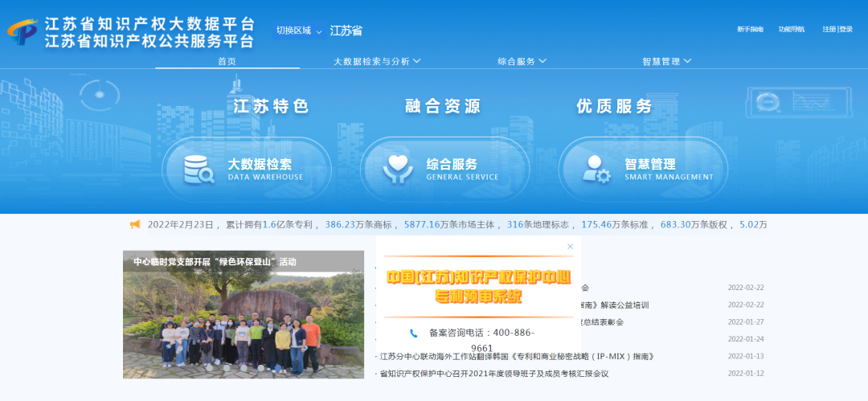This screenshot has width=868, height=401.
Task: Expand the 综合服务 navigation menu
Action: (x=522, y=61)
